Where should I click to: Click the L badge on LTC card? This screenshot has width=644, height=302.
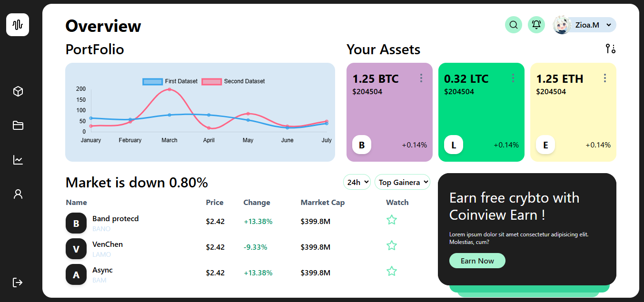454,145
